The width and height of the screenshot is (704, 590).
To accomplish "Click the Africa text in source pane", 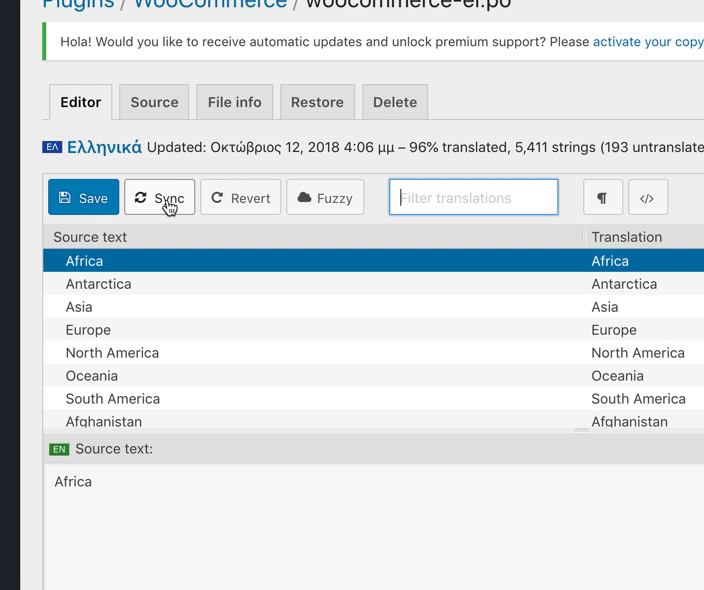I will coord(73,481).
